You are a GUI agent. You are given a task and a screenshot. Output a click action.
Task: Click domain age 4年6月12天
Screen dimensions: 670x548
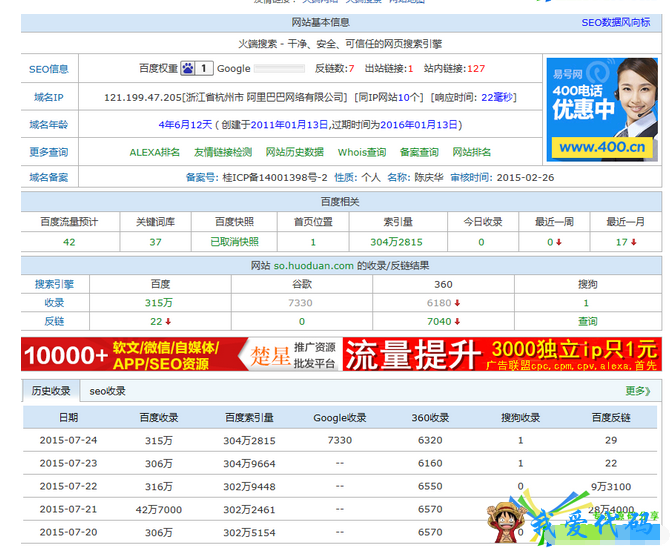coord(185,125)
